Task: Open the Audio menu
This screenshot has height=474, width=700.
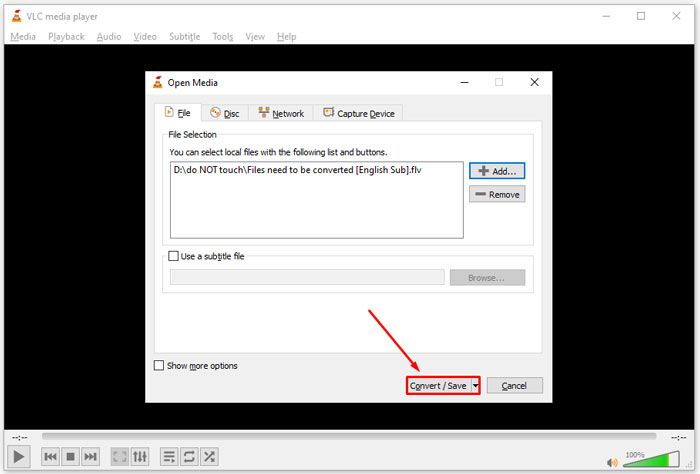Action: point(109,37)
